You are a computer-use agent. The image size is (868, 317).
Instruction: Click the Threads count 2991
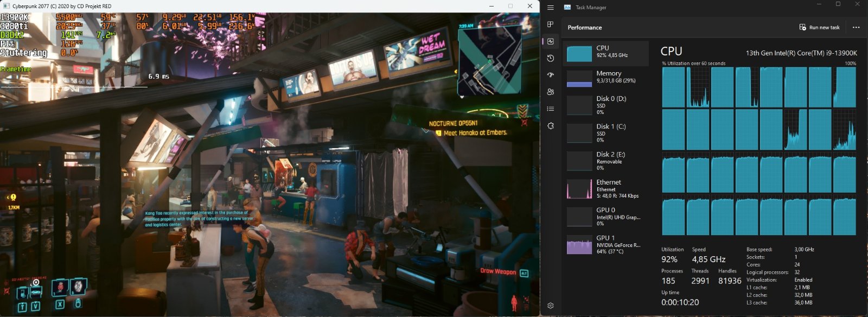(x=700, y=281)
